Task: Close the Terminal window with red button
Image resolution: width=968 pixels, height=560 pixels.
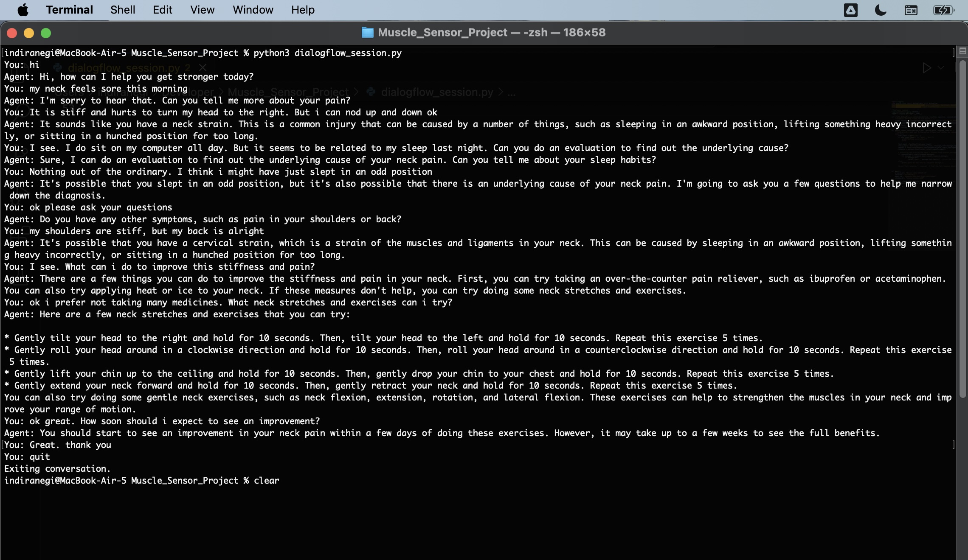Action: point(12,33)
